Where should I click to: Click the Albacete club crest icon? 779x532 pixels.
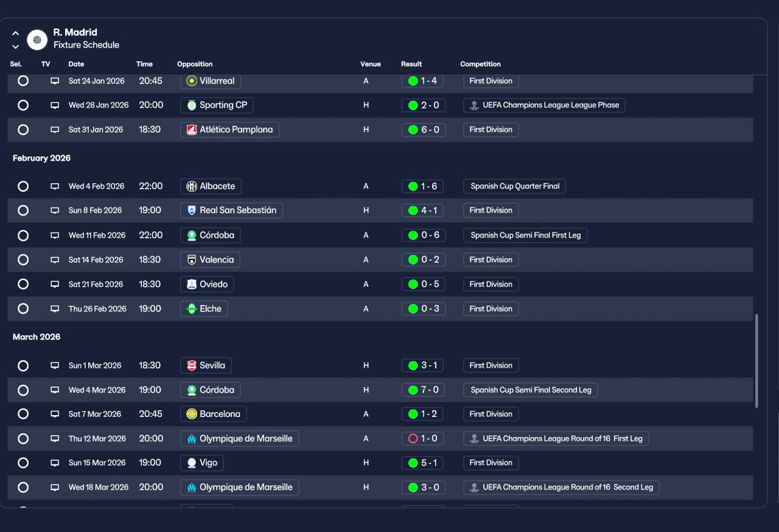pyautogui.click(x=192, y=186)
